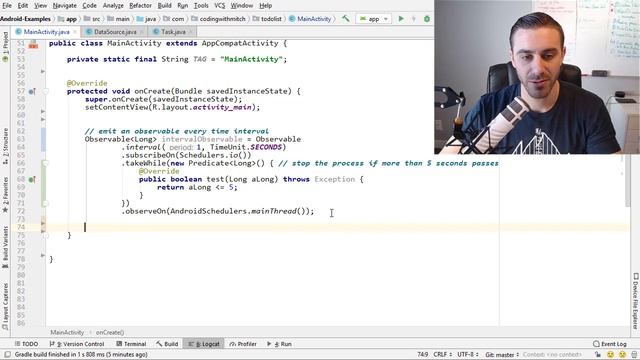Viewport: 640px width, 360px height.
Task: Open the app run configuration dropdown
Action: click(x=373, y=19)
